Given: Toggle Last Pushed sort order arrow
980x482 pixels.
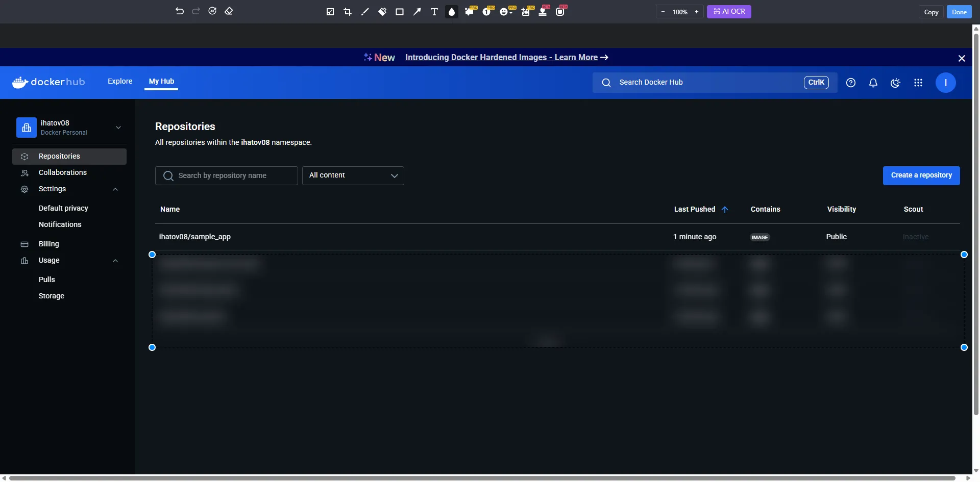Looking at the screenshot, I should click(725, 210).
